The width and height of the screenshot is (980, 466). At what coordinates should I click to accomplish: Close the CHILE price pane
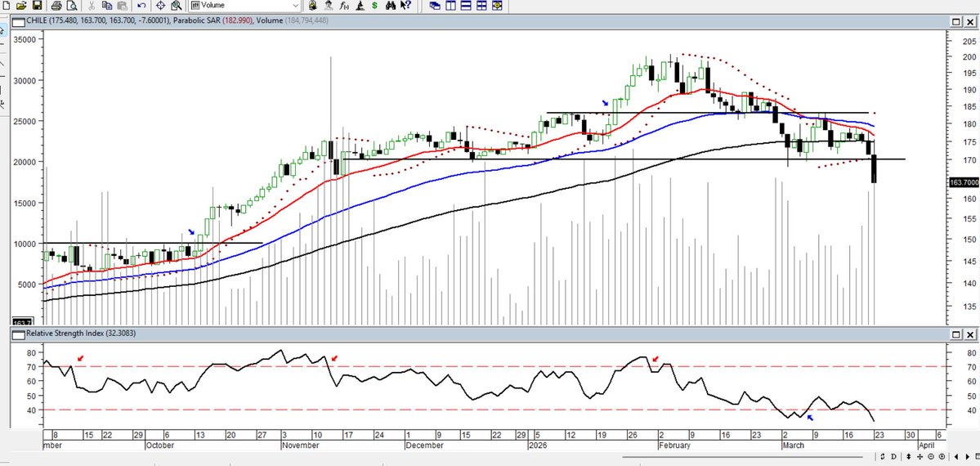pos(971,21)
